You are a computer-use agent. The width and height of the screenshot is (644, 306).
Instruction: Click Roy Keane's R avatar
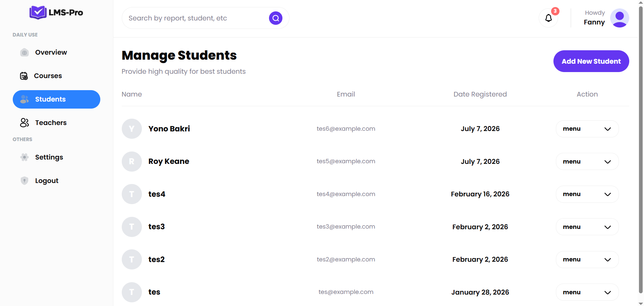(132, 162)
